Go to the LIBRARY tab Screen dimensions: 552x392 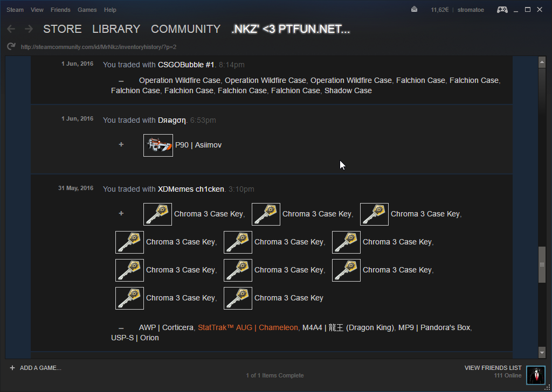(x=116, y=29)
